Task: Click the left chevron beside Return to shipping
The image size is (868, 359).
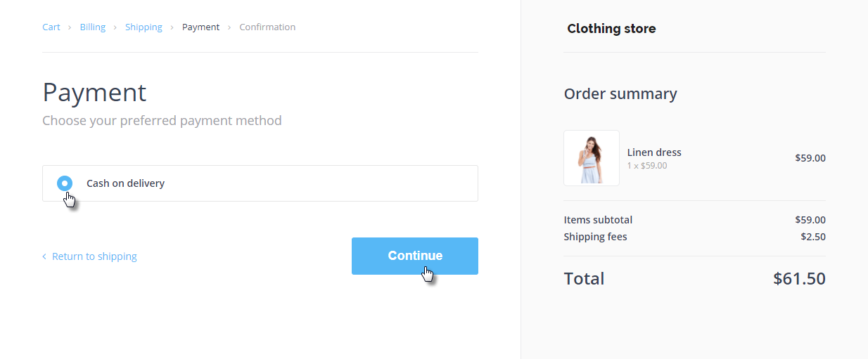Action: [x=44, y=256]
